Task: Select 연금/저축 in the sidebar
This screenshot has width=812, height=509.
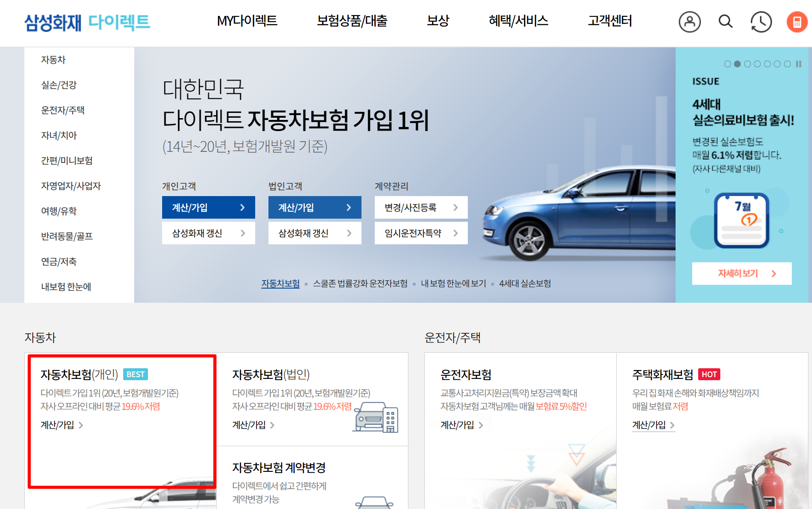Action: tap(59, 262)
